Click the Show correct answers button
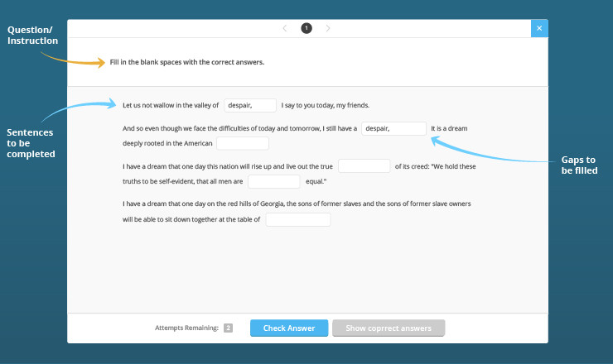613x364 pixels. 389,328
